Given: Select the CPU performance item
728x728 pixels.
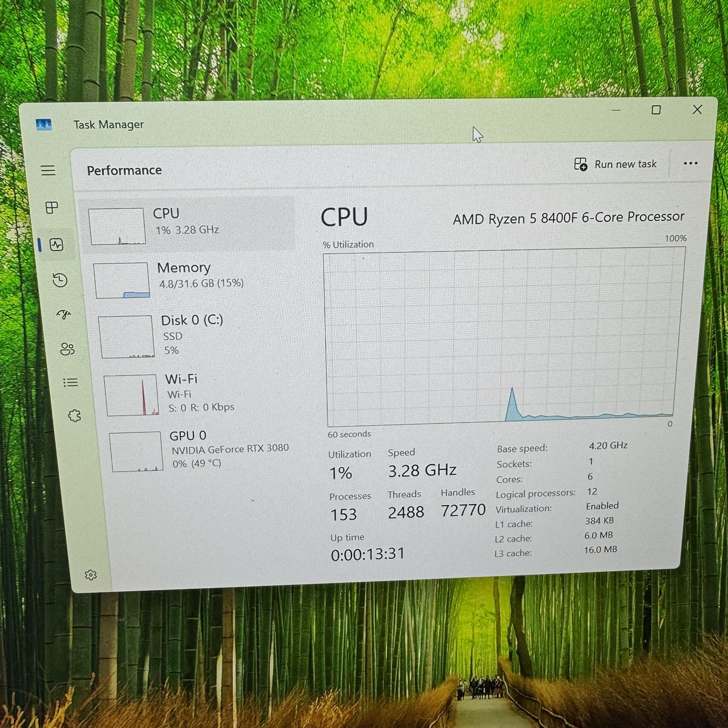Looking at the screenshot, I should click(x=188, y=225).
